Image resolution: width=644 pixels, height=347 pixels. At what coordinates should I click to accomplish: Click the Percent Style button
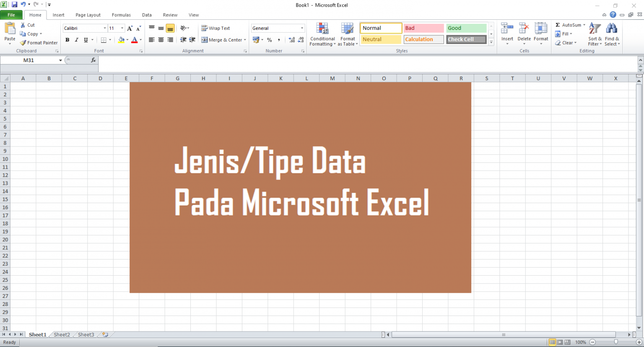pos(269,40)
